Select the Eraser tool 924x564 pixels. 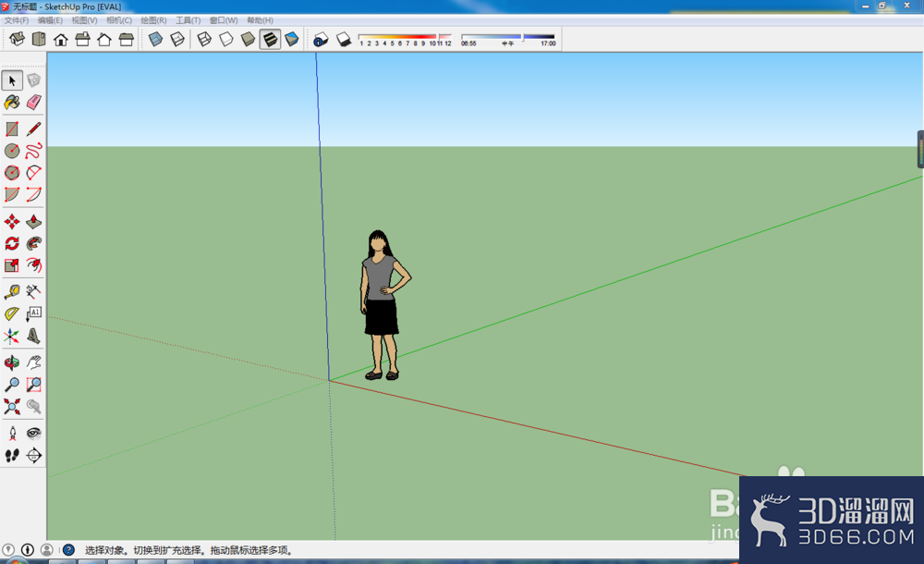click(x=33, y=102)
